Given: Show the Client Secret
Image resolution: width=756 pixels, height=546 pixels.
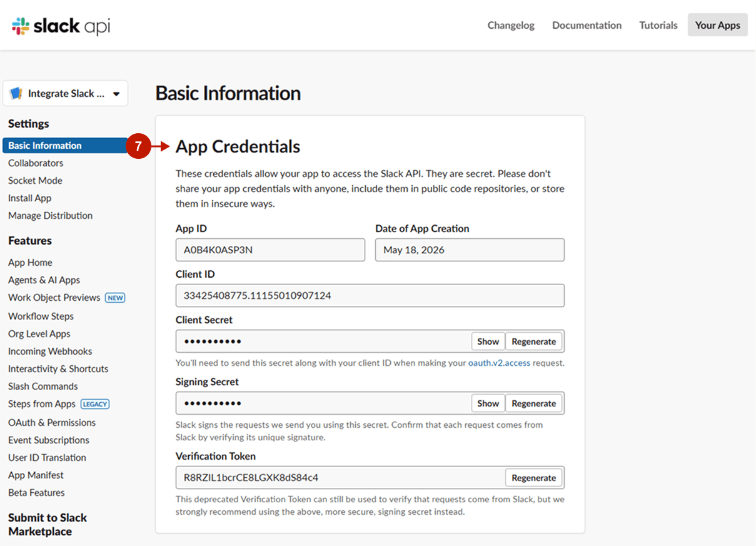Looking at the screenshot, I should [x=488, y=341].
